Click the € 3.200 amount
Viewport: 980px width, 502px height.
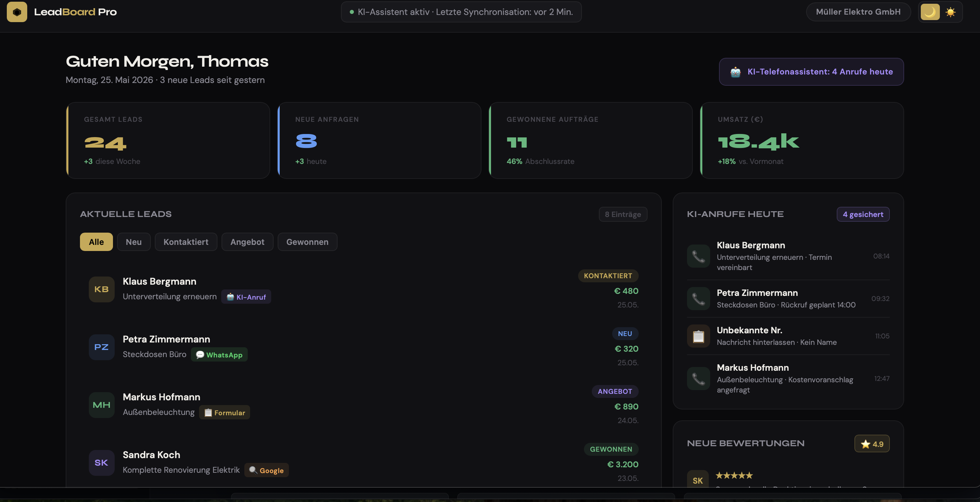coord(623,464)
